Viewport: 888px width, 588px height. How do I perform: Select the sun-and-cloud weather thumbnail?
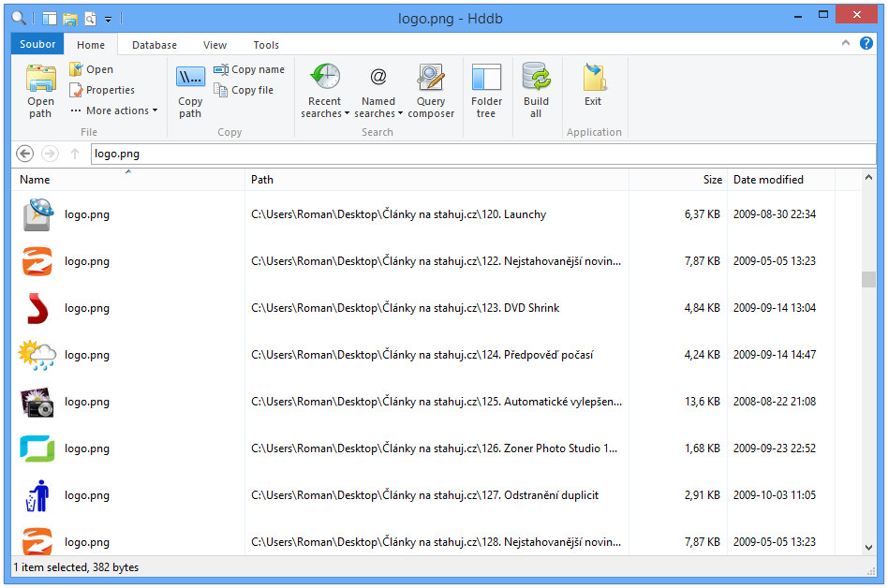click(x=37, y=355)
